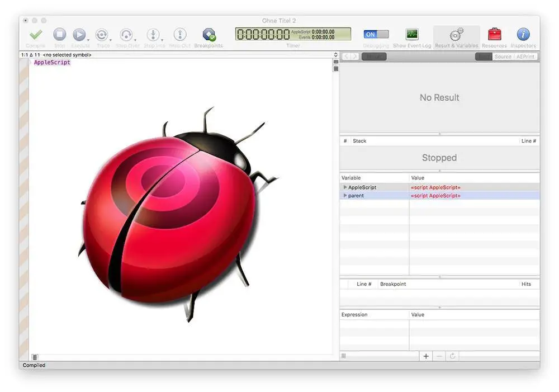Click the Line # header in stack table
This screenshot has width=559, height=392.
tap(529, 141)
